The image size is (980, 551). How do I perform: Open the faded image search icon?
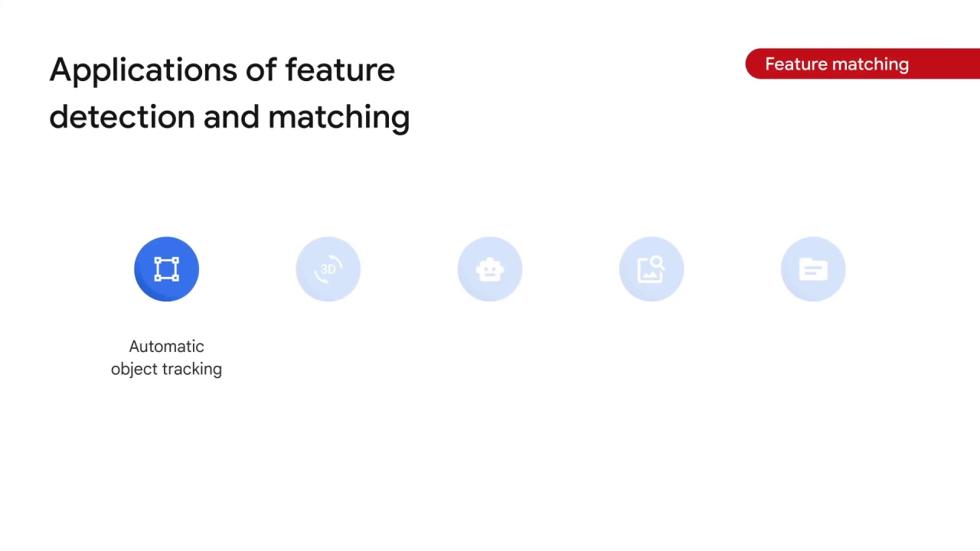[x=652, y=269]
